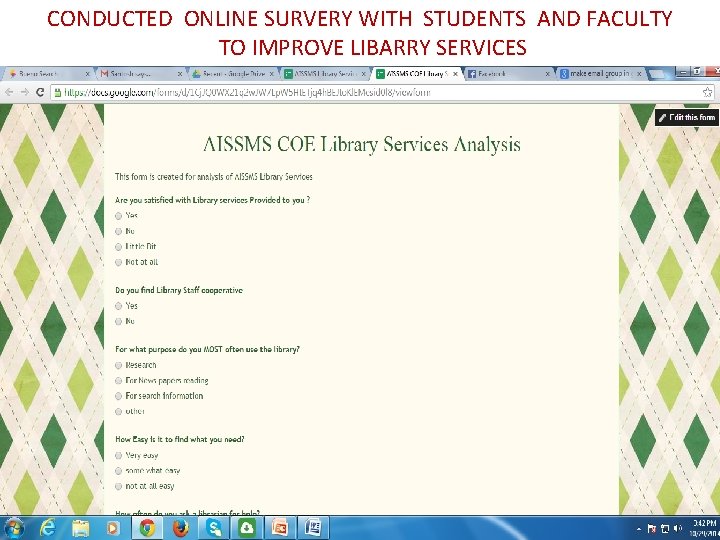Launch Internet Explorer from the taskbar
The image size is (720, 540).
[x=47, y=529]
